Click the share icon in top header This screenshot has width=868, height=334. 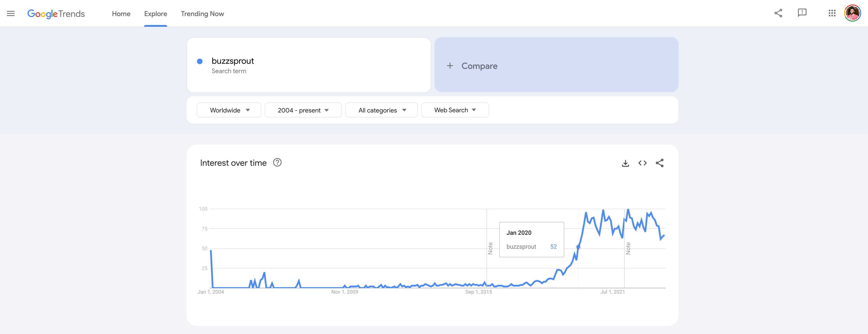(x=778, y=13)
